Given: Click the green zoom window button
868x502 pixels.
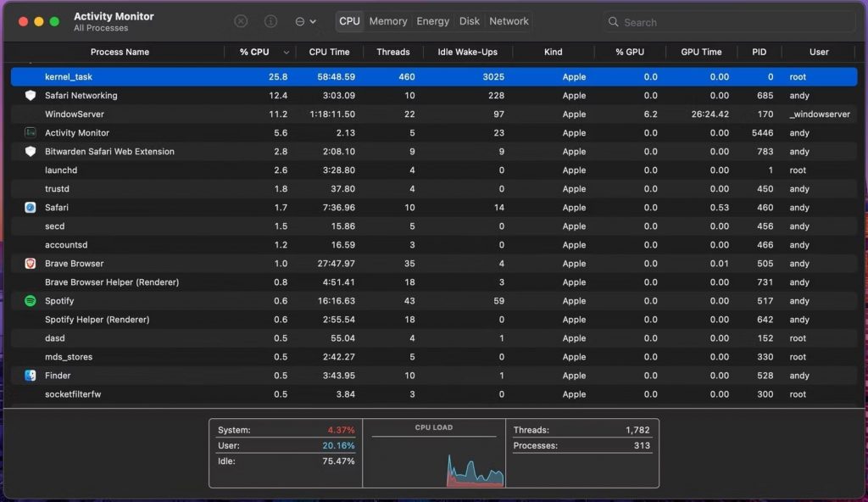Looking at the screenshot, I should tap(54, 21).
